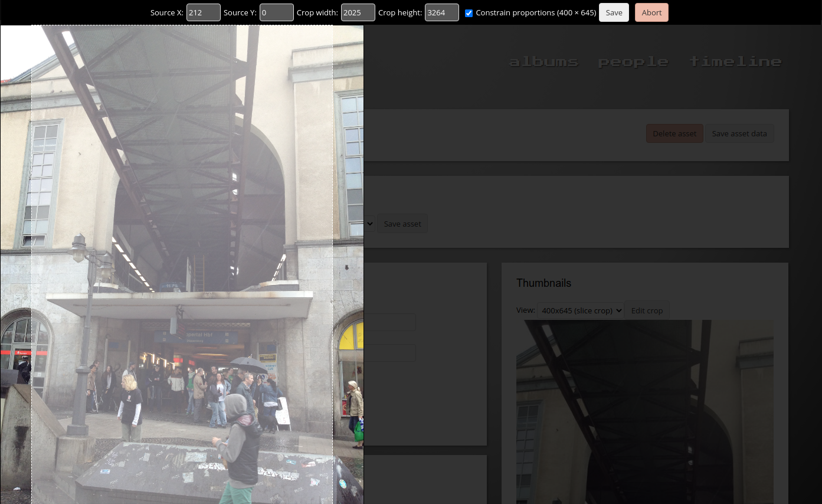Screen dimensions: 822x504
Task: Click the thumbnail preview image under Thumbnails
Action: 644,413
